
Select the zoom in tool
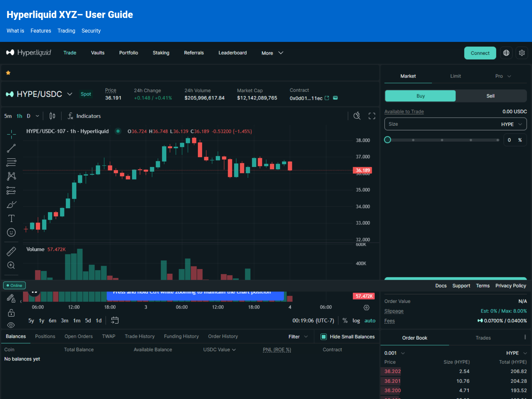11,265
